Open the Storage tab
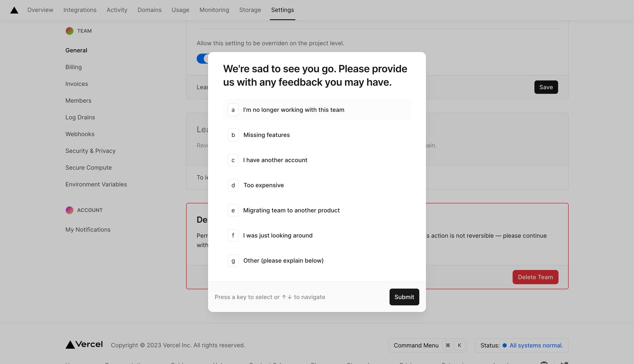Viewport: 634px width, 364px height. [250, 10]
